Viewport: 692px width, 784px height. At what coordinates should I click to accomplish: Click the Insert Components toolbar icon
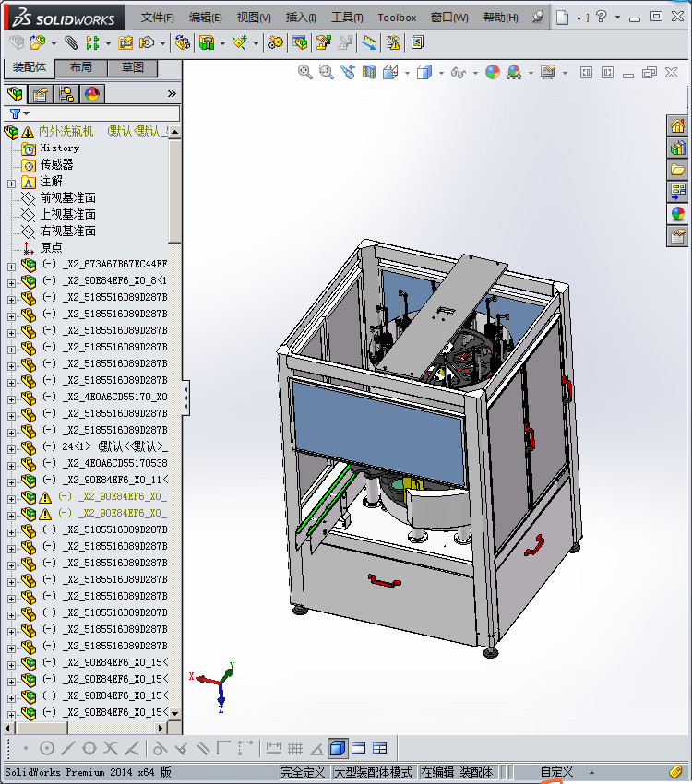point(38,43)
